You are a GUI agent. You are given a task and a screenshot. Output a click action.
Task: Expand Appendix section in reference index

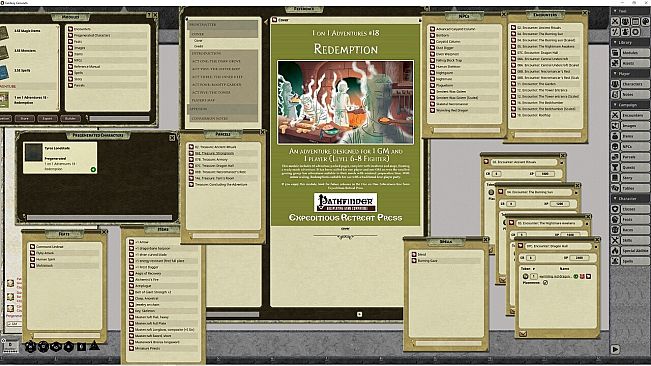(x=223, y=109)
